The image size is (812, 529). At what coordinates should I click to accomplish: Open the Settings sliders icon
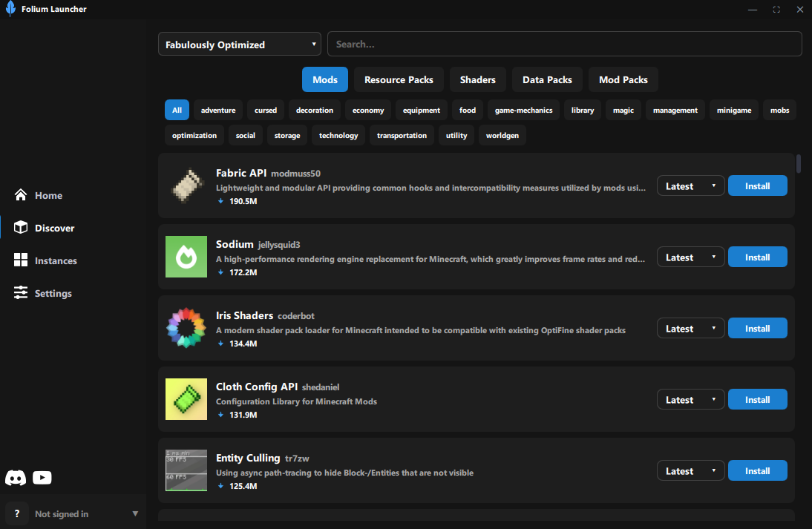[x=21, y=292]
